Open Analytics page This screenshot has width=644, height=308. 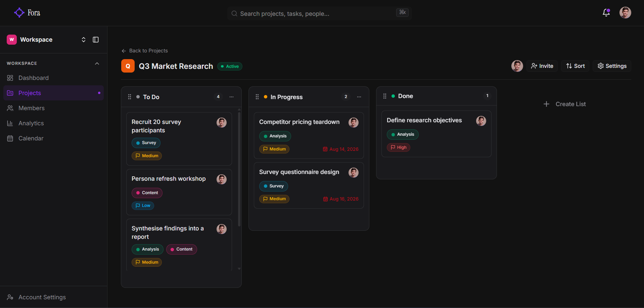tap(54, 123)
